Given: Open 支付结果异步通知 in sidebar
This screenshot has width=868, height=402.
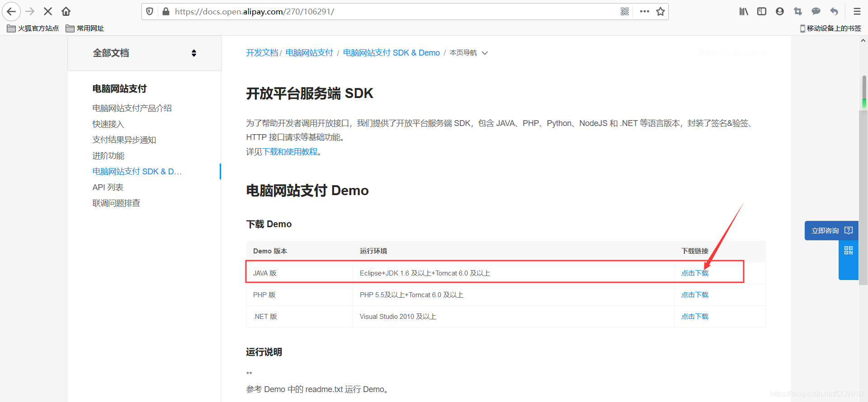Looking at the screenshot, I should pyautogui.click(x=124, y=140).
